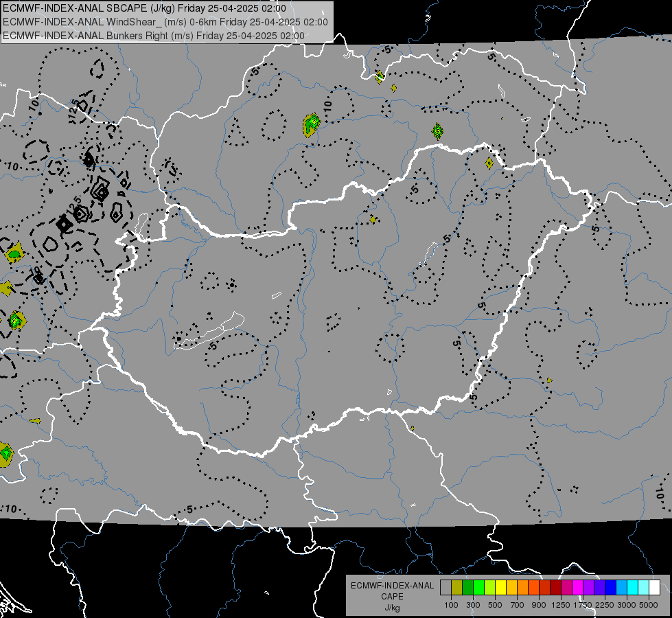Viewport: 672px width, 618px height.
Task: Click the brick red legend swatch
Action: (x=545, y=588)
